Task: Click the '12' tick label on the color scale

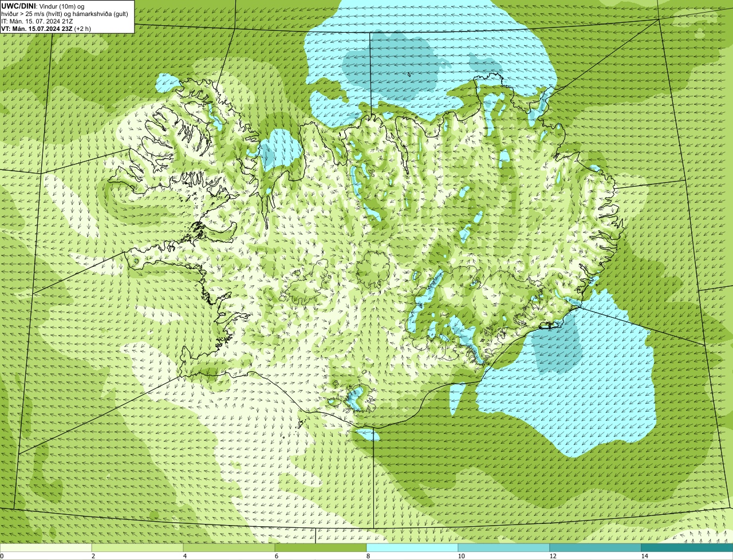Action: [x=553, y=556]
